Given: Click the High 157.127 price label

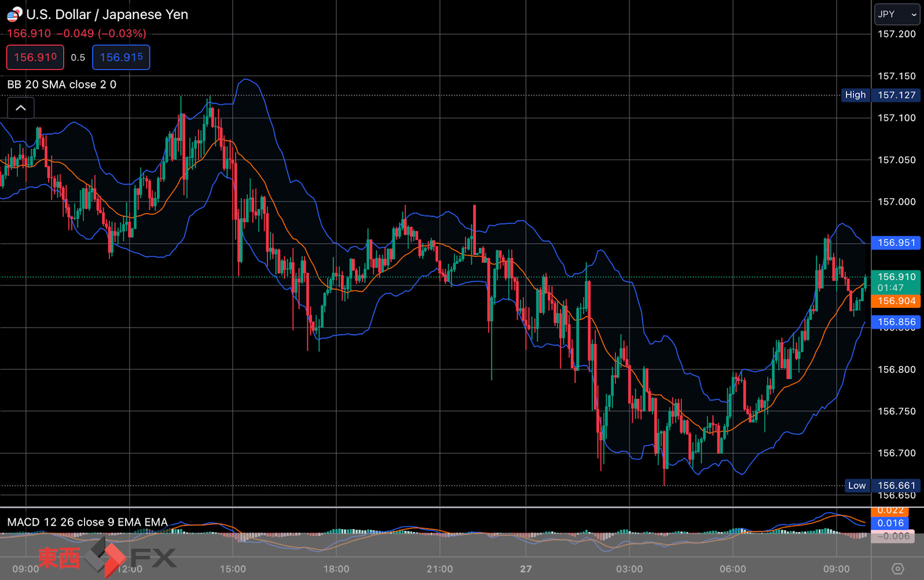Looking at the screenshot, I should coord(881,95).
